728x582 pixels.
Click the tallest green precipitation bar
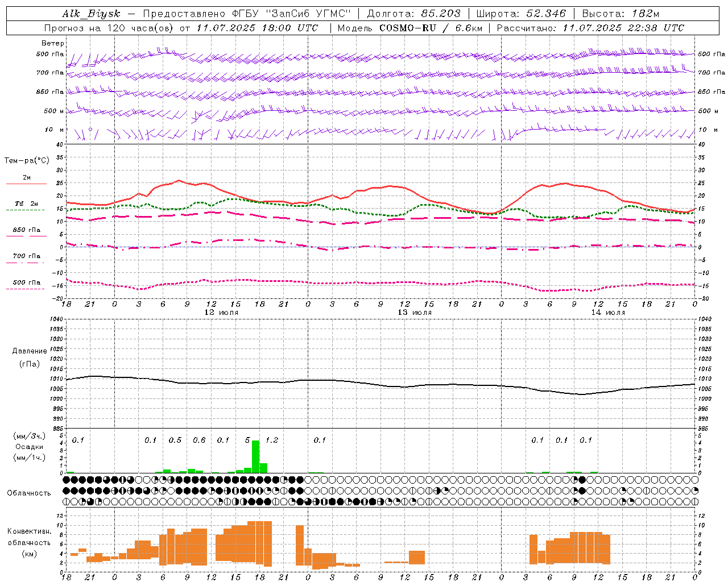(256, 456)
